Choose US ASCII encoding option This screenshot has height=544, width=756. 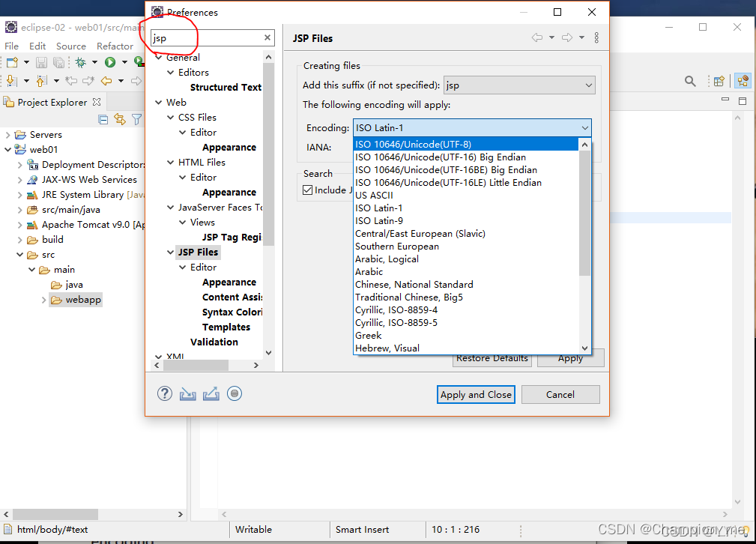tap(466, 196)
